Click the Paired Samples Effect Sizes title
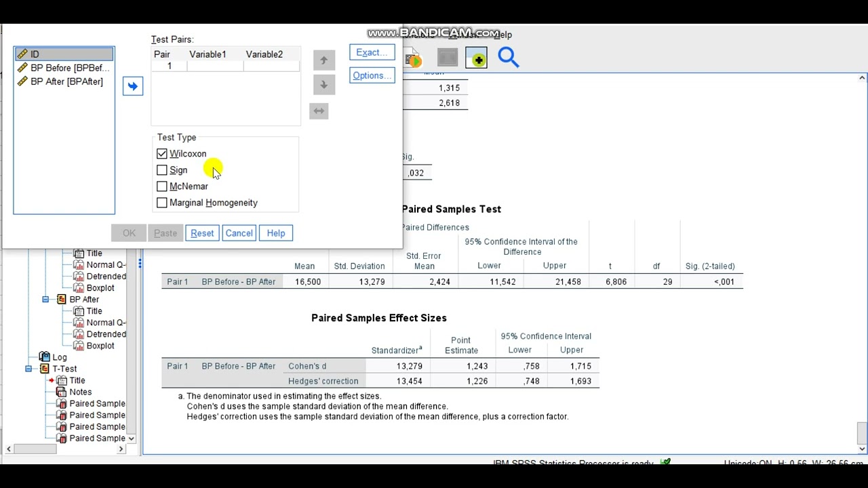Screen dimensions: 868x488 [x=379, y=318]
